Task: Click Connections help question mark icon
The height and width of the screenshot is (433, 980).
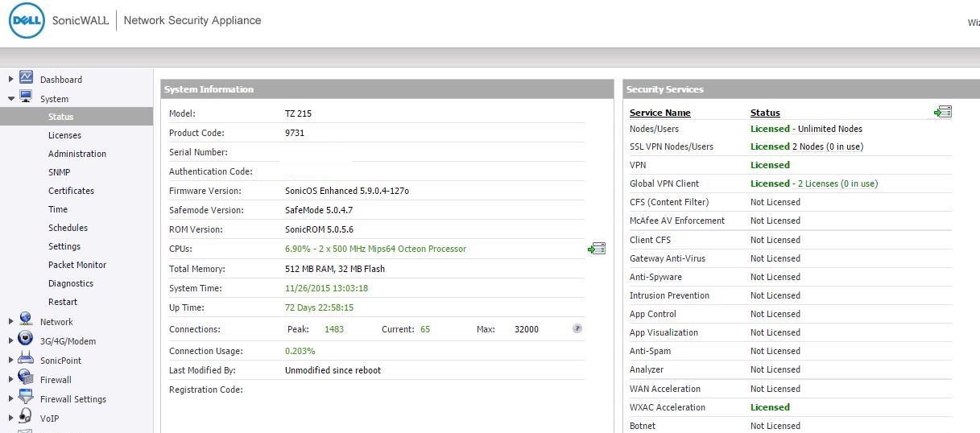Action: click(577, 328)
